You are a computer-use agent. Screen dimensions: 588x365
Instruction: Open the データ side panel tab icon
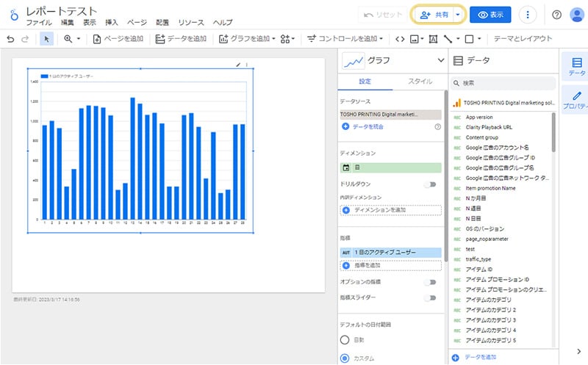(x=577, y=66)
